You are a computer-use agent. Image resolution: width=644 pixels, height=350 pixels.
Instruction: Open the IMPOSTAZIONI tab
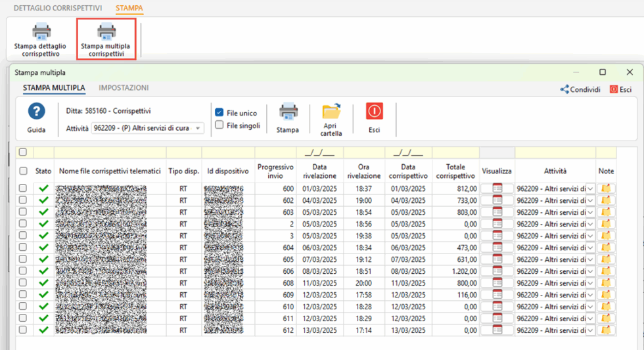(124, 88)
